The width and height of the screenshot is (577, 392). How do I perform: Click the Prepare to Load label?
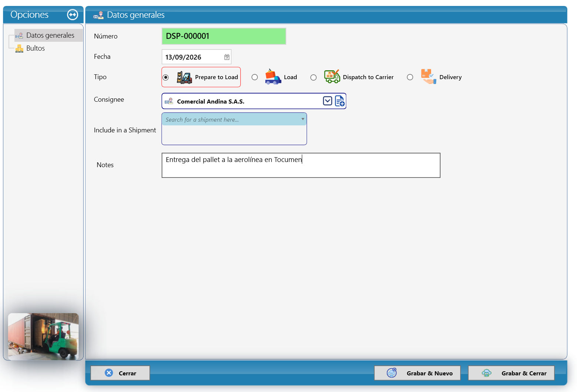(216, 77)
